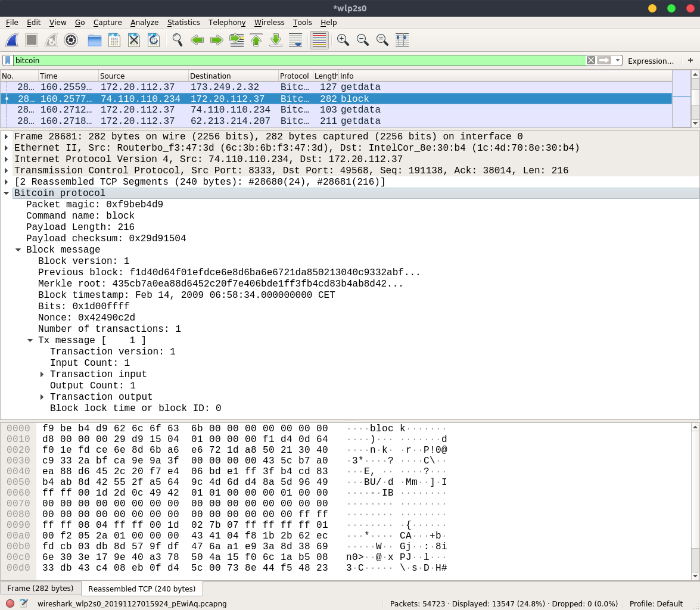700x610 pixels.
Task: Select the getdata packet to 173.249.2.32
Action: click(x=336, y=87)
